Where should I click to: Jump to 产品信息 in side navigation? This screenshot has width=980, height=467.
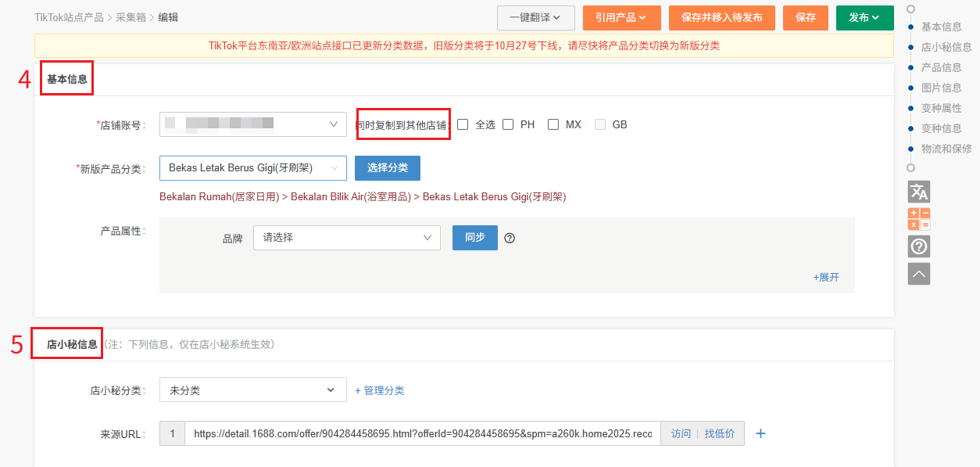click(941, 67)
